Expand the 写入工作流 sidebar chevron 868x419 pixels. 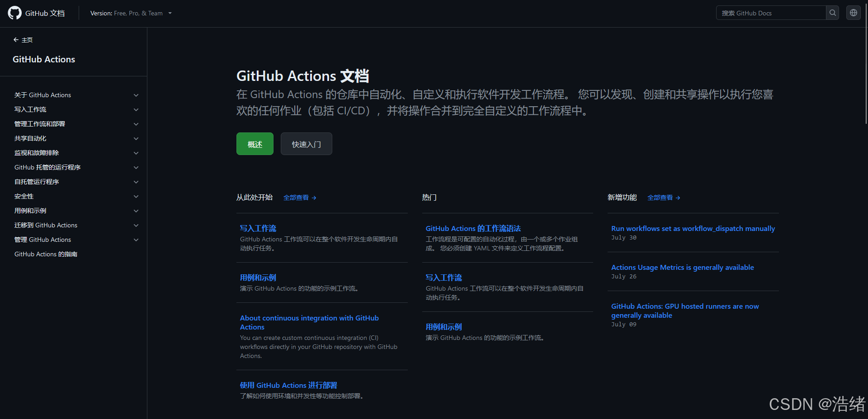coord(136,109)
